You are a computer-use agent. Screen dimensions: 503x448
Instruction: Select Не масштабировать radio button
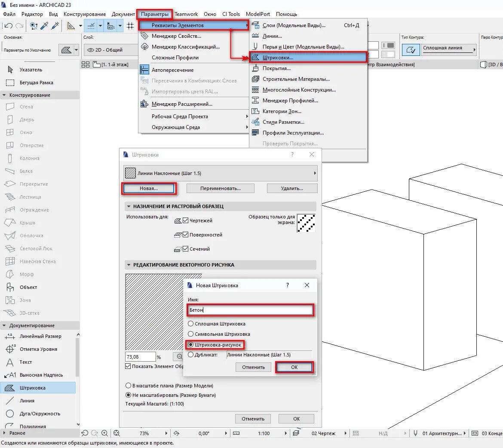(128, 395)
